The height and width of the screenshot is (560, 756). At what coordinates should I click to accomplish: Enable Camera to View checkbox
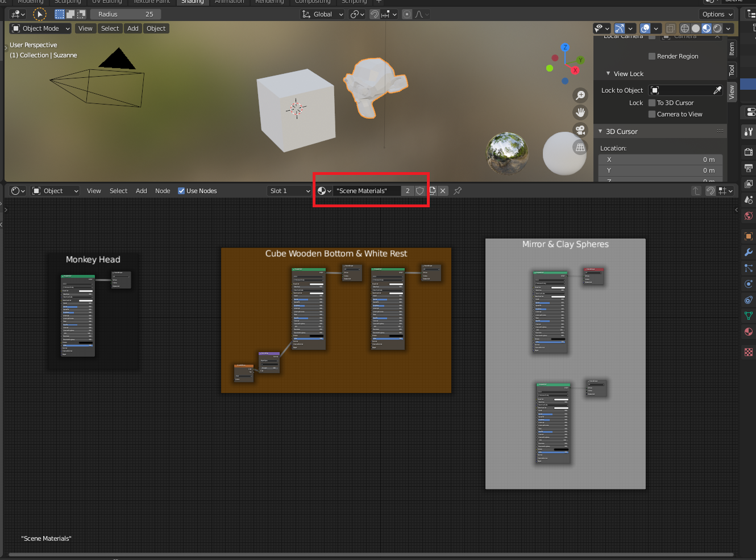pos(652,114)
